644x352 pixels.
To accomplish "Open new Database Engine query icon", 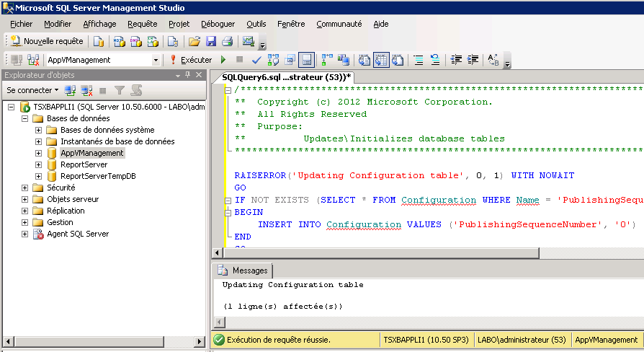I will 99,41.
